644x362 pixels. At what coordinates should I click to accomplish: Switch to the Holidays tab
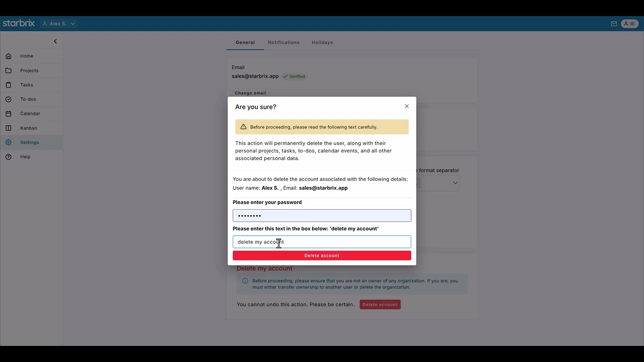pos(322,42)
